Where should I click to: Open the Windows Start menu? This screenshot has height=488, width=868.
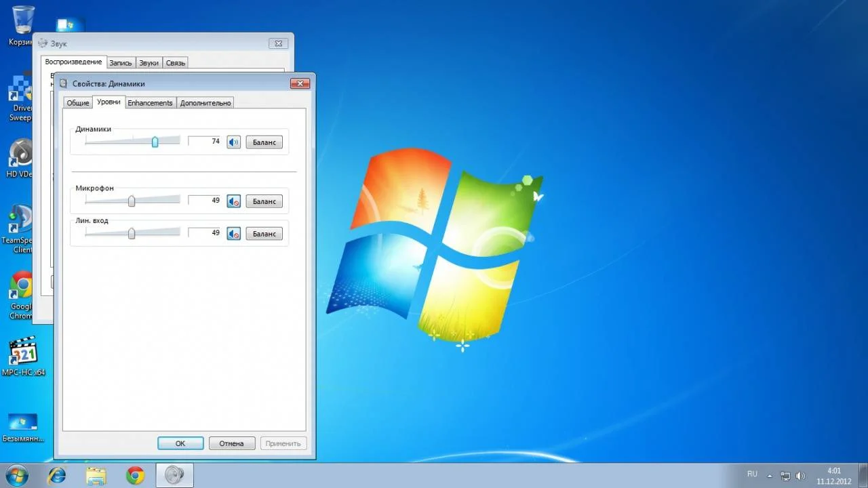point(18,475)
